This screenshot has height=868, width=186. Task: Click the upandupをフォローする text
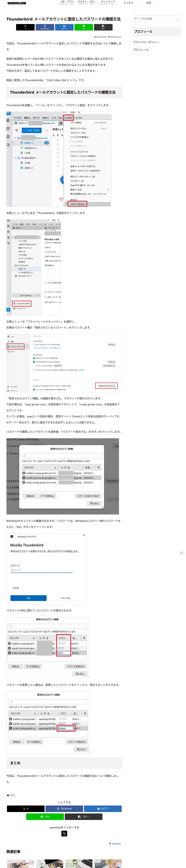(64, 827)
